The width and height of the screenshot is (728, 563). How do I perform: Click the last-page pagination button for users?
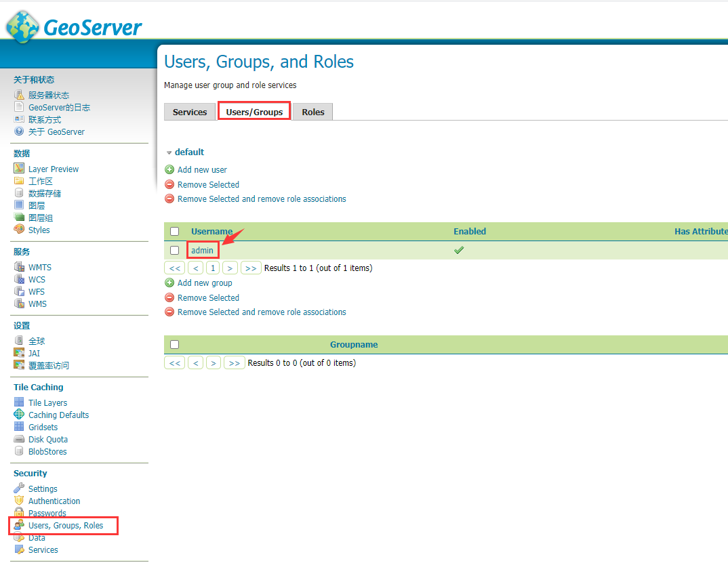251,268
